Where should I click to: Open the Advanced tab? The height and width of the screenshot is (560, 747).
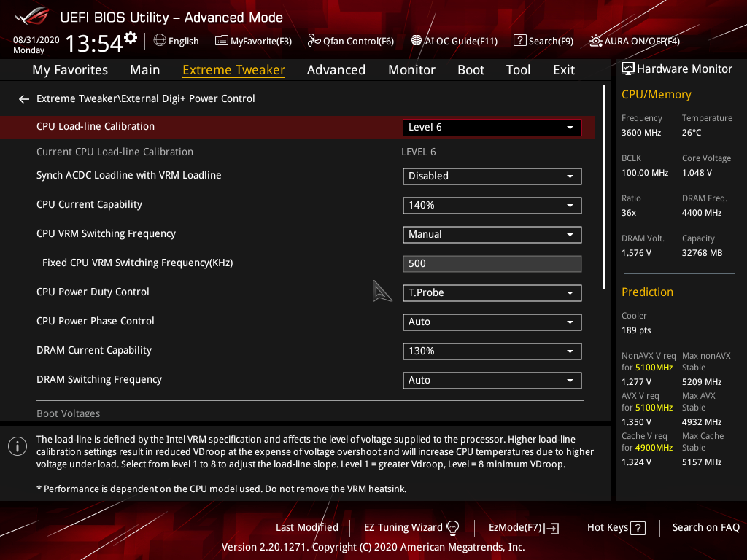[x=336, y=70]
